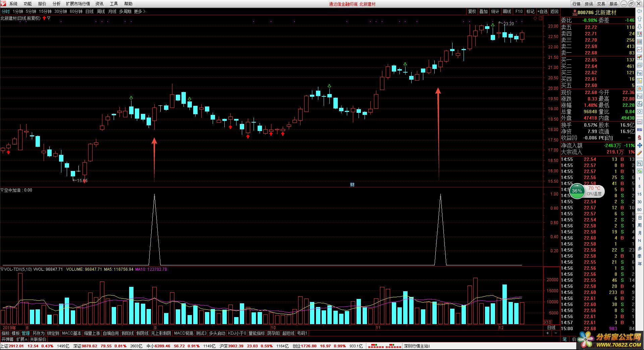This screenshot has height=350, width=644.
Task: Click the 返回 return button
Action: [554, 11]
